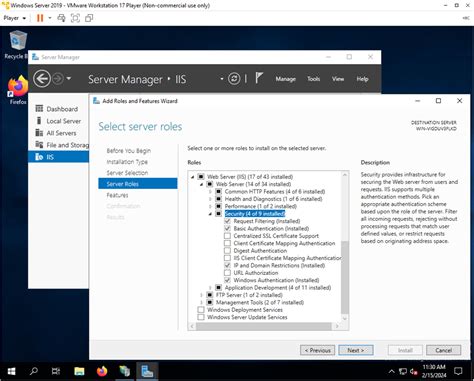Image resolution: width=474 pixels, height=381 pixels.
Task: Open the Manage menu
Action: tap(286, 79)
